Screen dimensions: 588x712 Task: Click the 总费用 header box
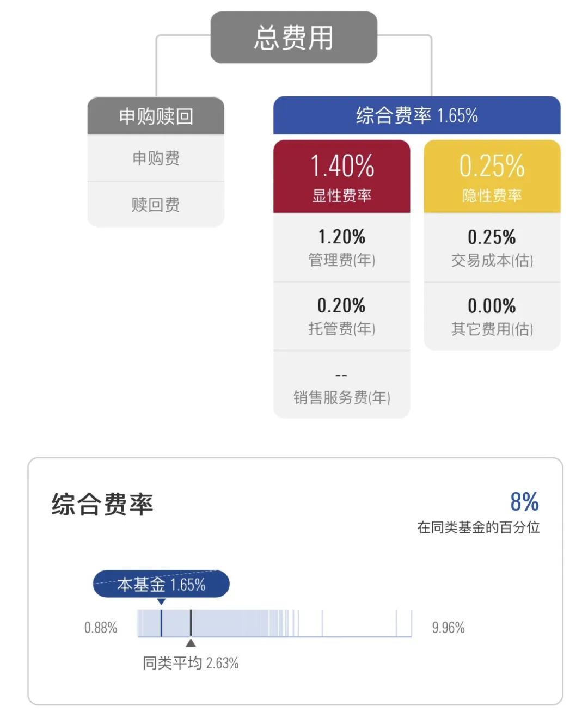(x=294, y=38)
